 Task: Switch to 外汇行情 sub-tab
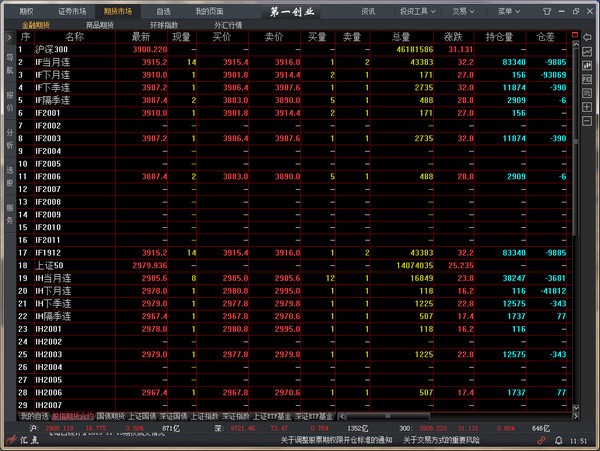click(228, 25)
